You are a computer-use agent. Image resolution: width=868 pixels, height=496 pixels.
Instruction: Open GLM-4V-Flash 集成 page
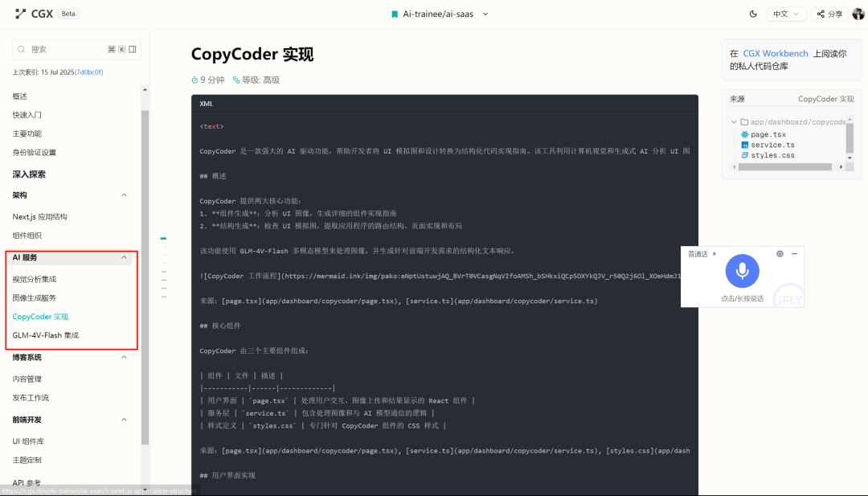(x=45, y=335)
